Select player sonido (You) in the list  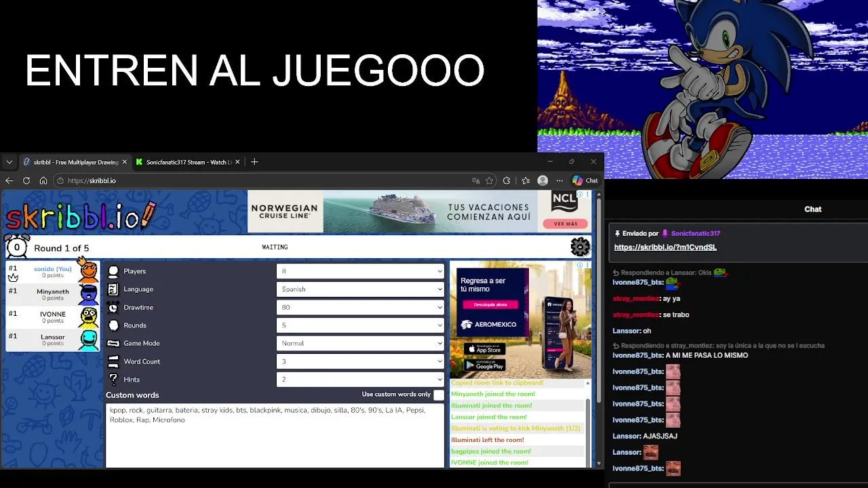coord(53,272)
